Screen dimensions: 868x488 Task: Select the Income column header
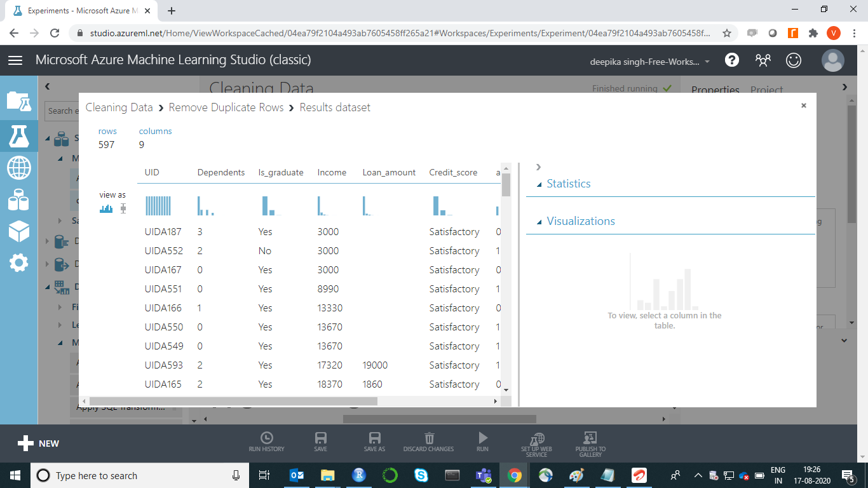click(332, 172)
